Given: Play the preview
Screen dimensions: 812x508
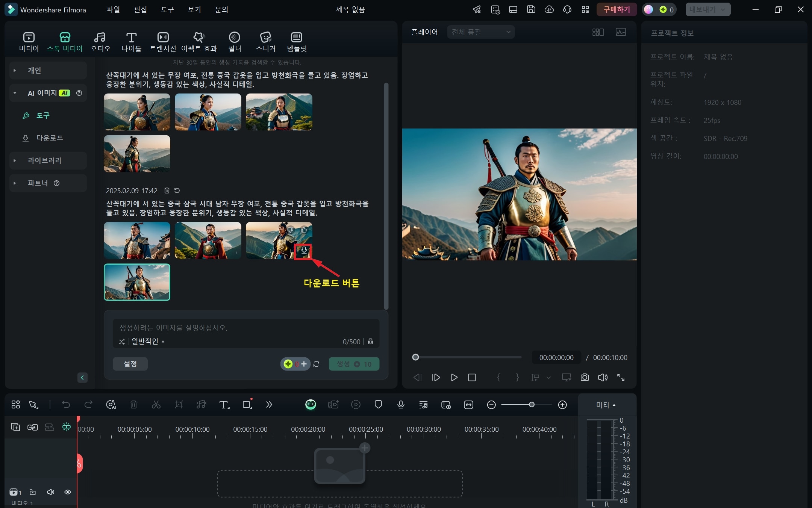Looking at the screenshot, I should 454,378.
